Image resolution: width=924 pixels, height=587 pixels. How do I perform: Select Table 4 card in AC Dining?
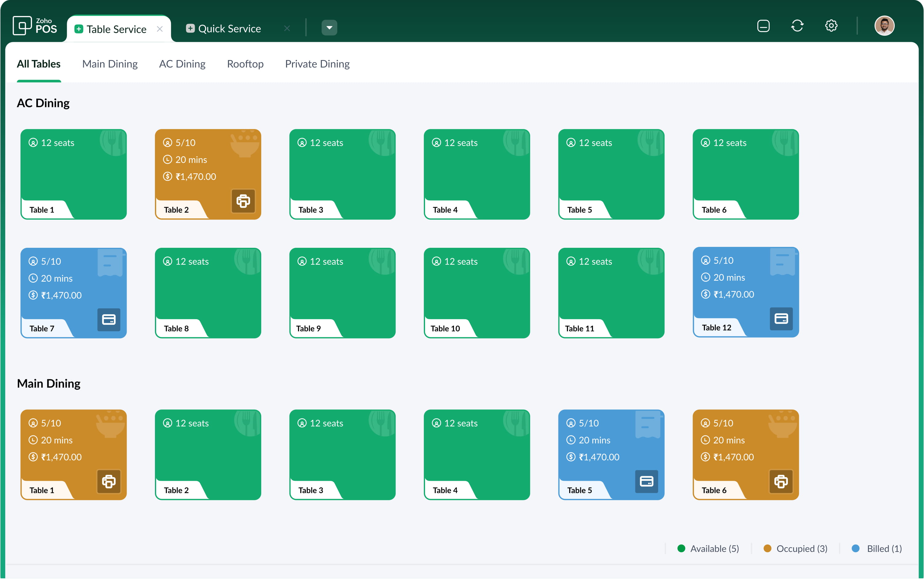pos(476,175)
